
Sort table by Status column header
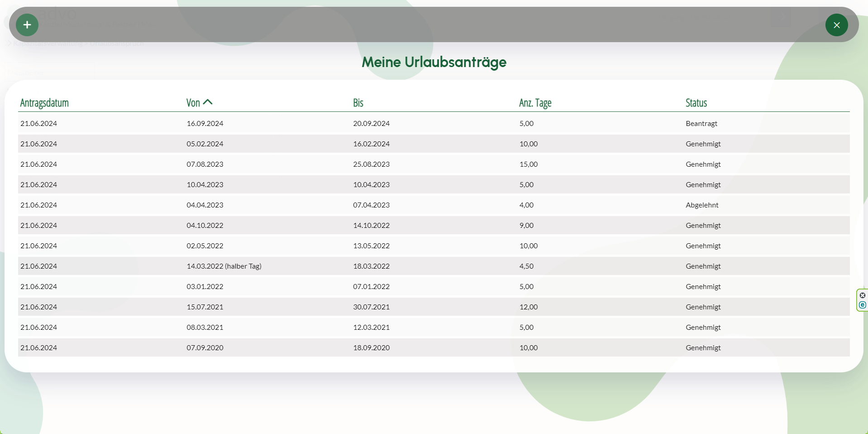696,103
